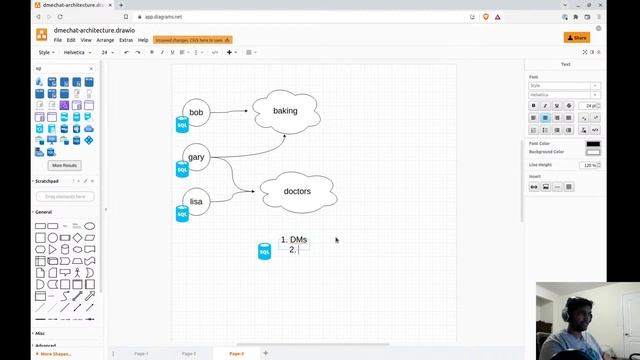Click the HTML code icon in Text panel
This screenshot has width=640, height=360.
point(596,130)
